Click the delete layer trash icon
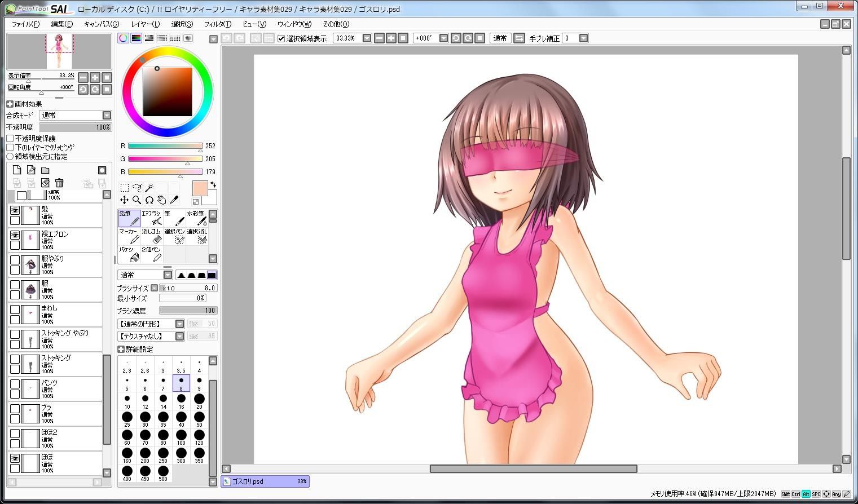 point(59,183)
